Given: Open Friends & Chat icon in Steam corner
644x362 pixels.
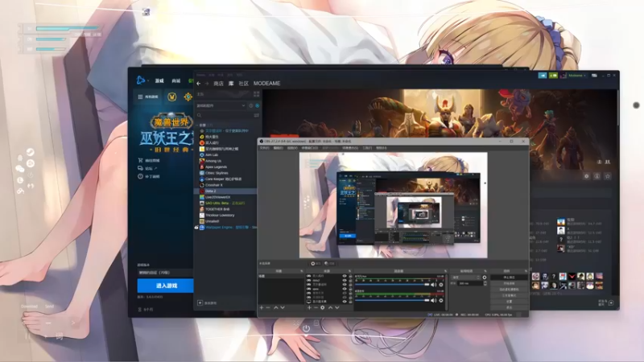Looking at the screenshot, I should tap(611, 303).
